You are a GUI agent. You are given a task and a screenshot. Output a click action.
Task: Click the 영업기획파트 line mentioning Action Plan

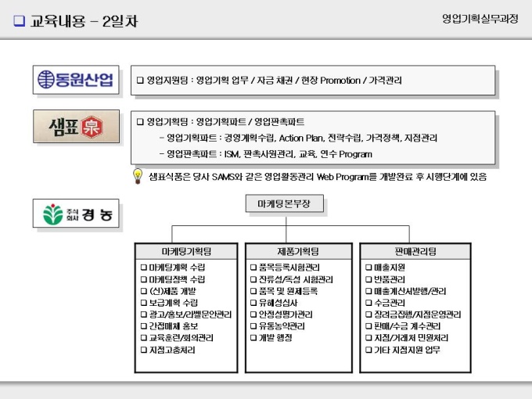[299, 138]
